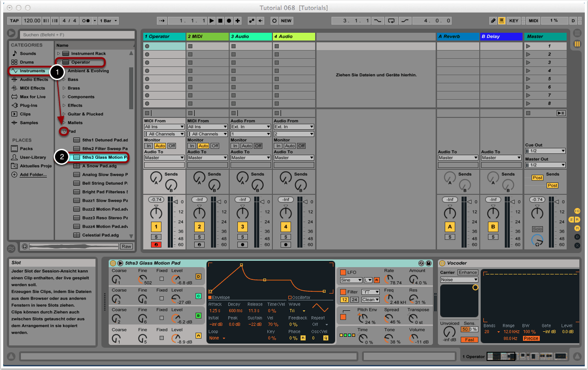Click the TAP tempo button
The image size is (588, 370).
[x=15, y=21]
